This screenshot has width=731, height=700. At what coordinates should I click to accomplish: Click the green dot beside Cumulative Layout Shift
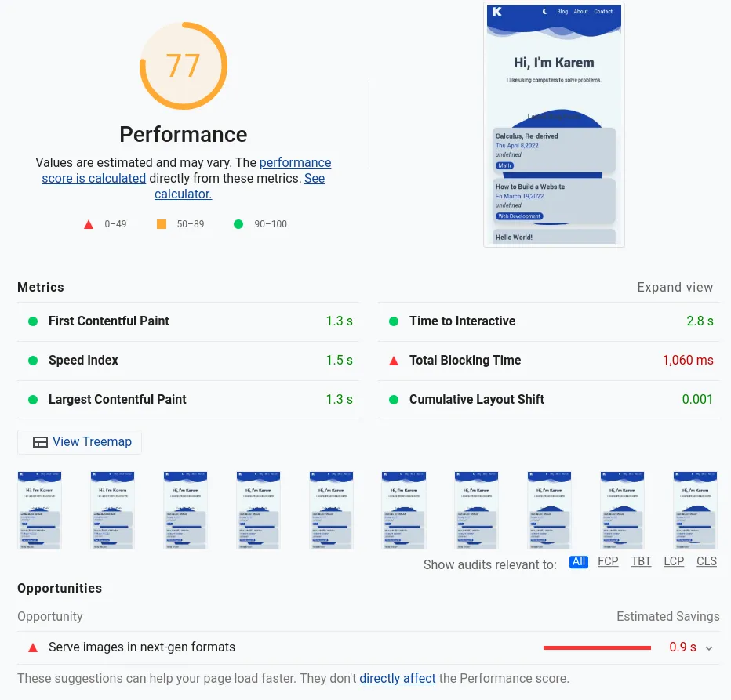click(x=394, y=400)
